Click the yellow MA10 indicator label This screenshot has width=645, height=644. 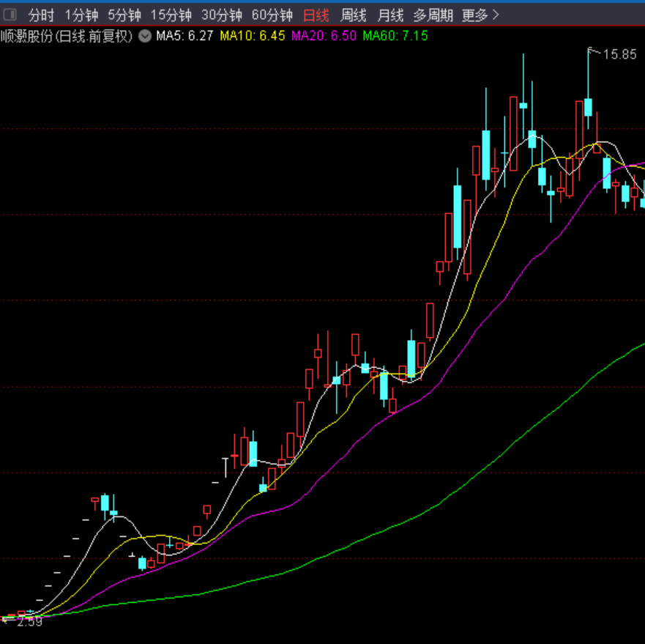(252, 36)
